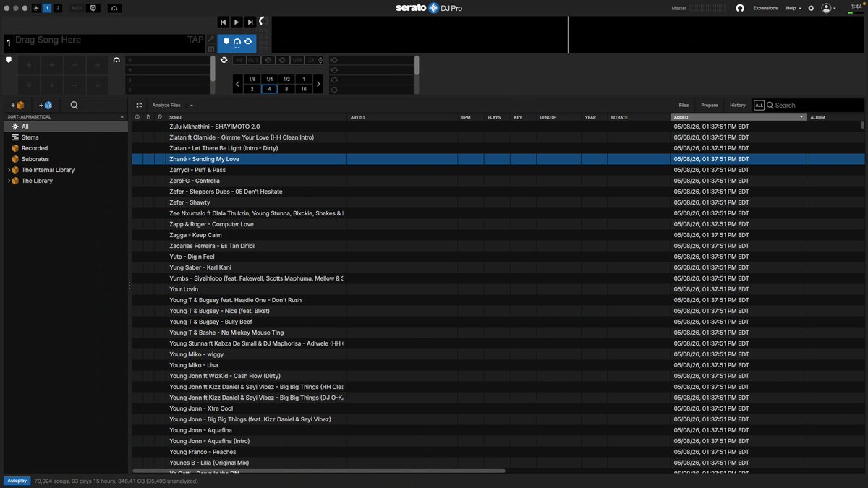The image size is (868, 488).
Task: Select 8 beat auto loop
Action: click(286, 89)
